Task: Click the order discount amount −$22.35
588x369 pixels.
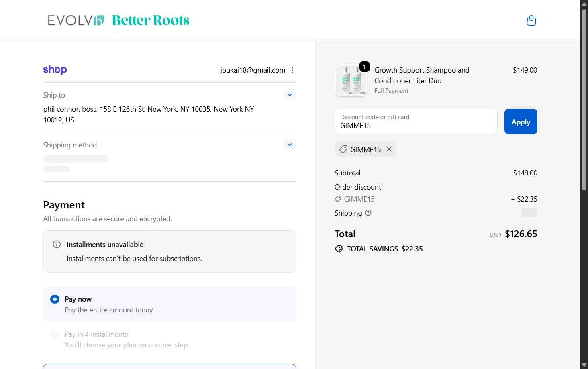Action: coord(524,199)
